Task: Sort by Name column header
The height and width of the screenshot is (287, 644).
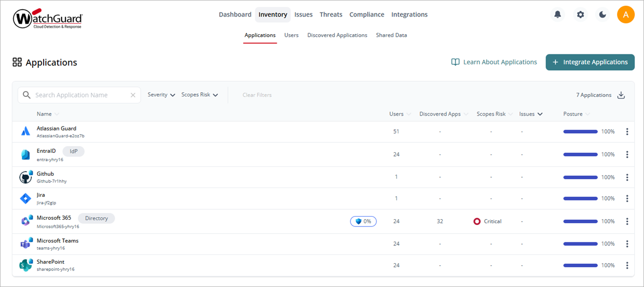Action: pyautogui.click(x=48, y=114)
